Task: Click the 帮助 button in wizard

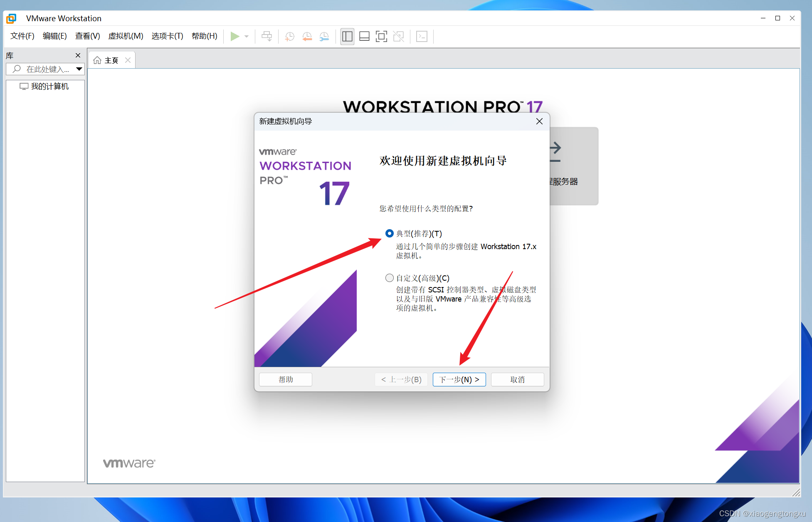Action: click(286, 379)
